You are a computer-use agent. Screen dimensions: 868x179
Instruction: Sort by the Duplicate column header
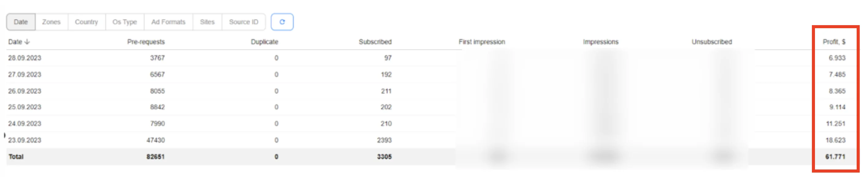265,42
